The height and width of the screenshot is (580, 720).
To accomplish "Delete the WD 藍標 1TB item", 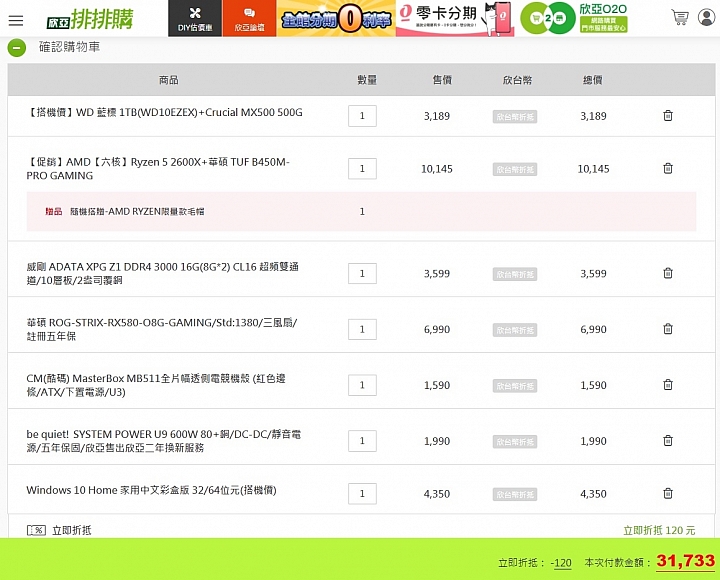I will tap(668, 116).
